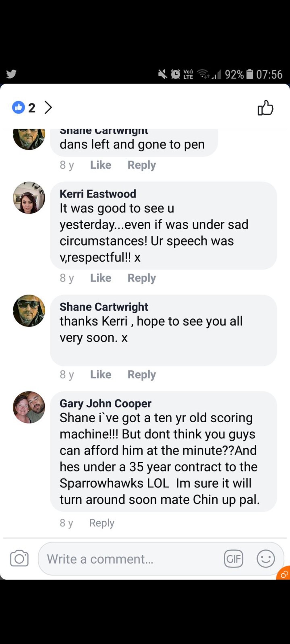
Task: Open the camera icon to attach photo
Action: [19, 558]
